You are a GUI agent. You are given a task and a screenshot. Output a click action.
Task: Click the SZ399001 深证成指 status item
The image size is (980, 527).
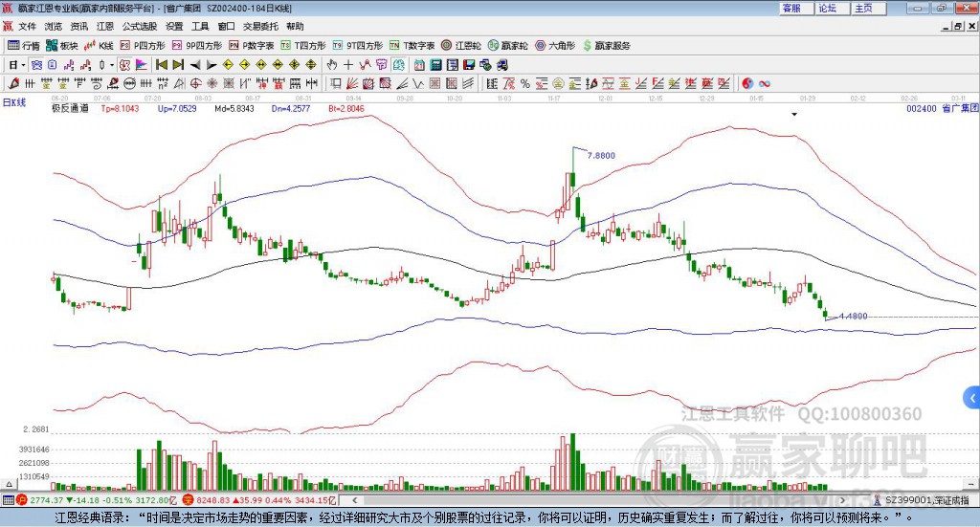pyautogui.click(x=922, y=500)
